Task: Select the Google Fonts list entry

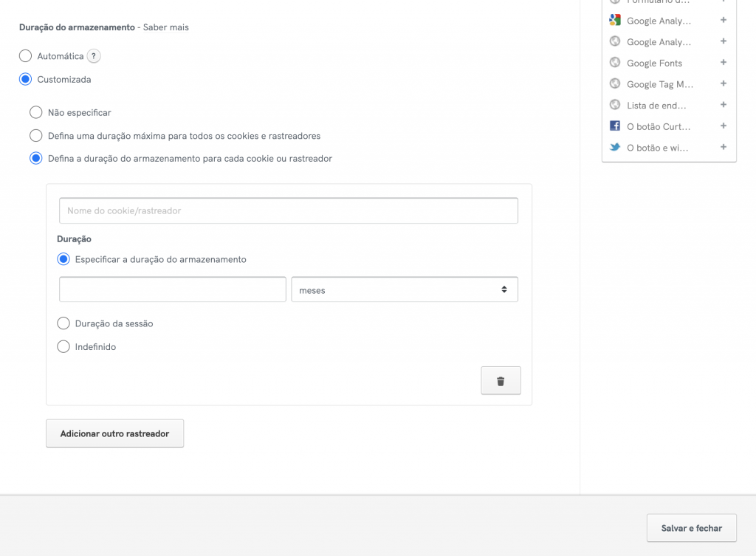Action: [x=654, y=64]
